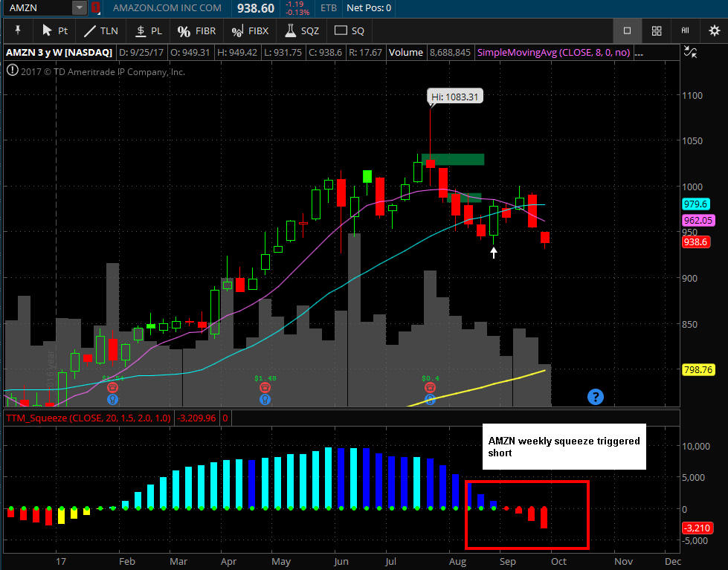Toggle the pin drawing tool button

point(18,31)
